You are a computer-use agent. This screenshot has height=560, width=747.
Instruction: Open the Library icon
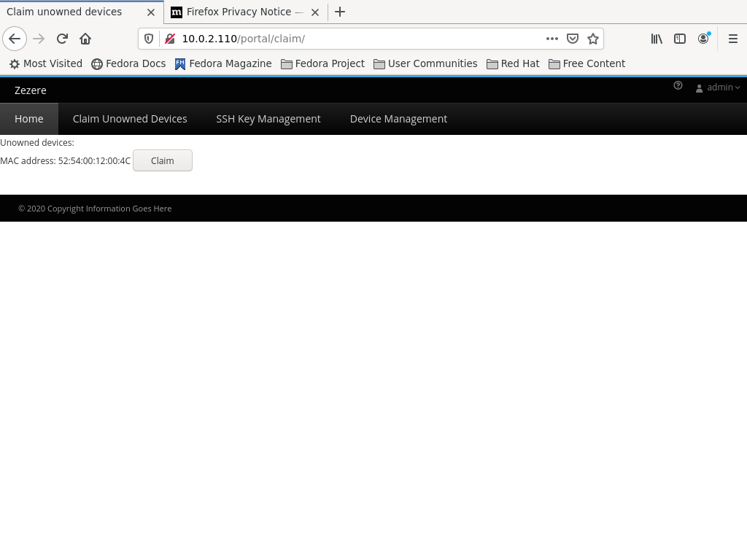click(x=657, y=39)
